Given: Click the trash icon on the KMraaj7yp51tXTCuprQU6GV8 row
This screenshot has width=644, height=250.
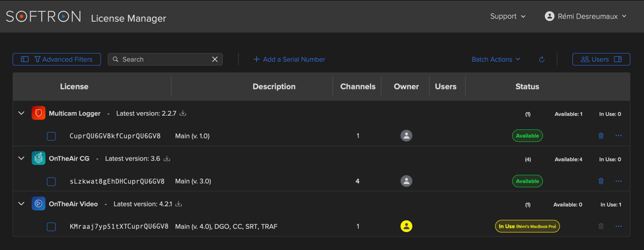Looking at the screenshot, I should (x=601, y=226).
